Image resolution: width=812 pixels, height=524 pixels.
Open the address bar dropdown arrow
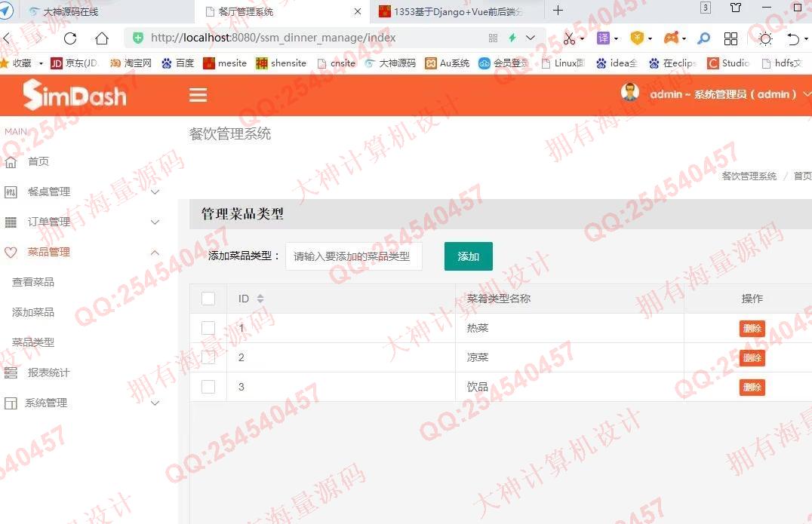(531, 38)
